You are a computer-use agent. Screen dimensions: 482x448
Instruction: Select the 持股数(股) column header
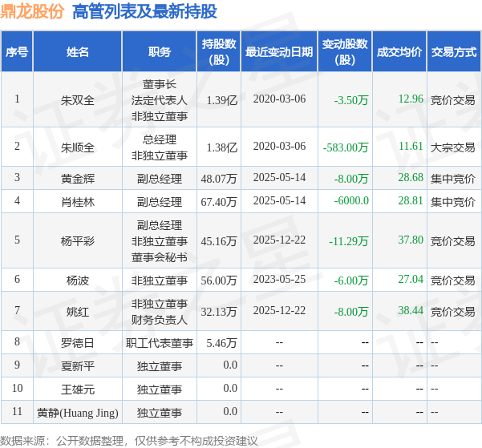(219, 51)
